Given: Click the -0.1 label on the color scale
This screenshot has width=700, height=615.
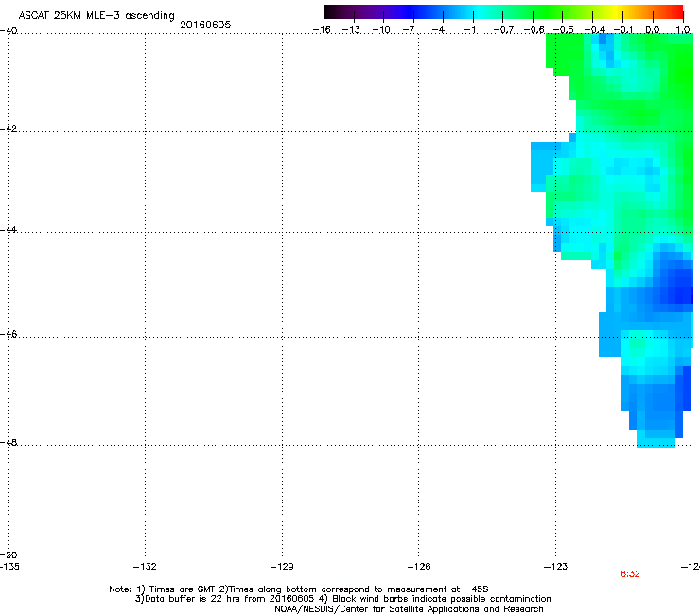Looking at the screenshot, I should tap(623, 30).
